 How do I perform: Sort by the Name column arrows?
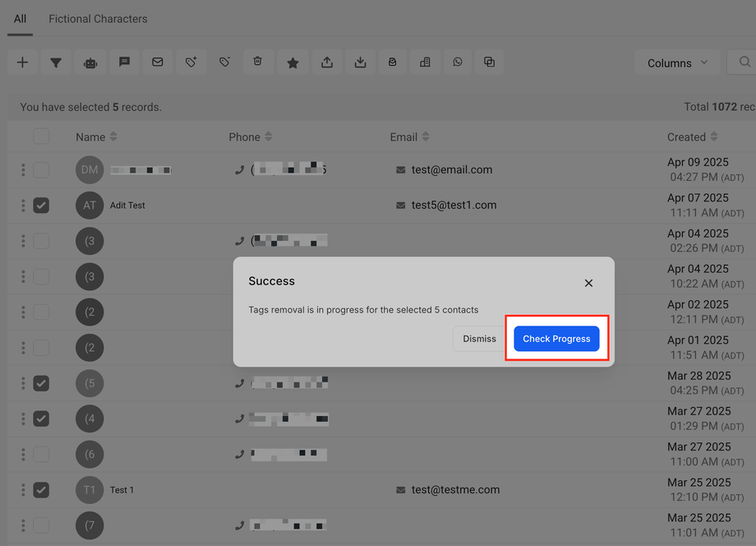point(113,137)
